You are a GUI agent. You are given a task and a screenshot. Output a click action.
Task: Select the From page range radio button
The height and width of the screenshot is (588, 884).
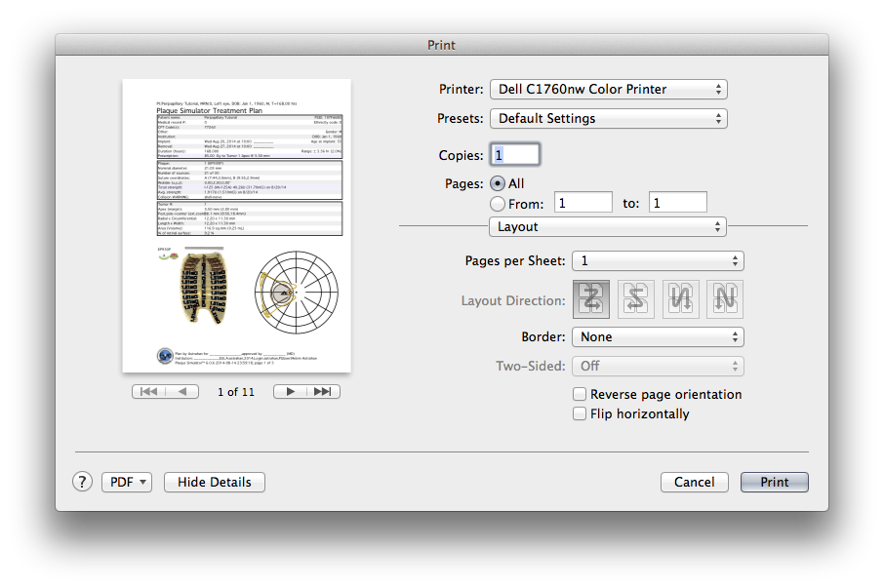(497, 204)
